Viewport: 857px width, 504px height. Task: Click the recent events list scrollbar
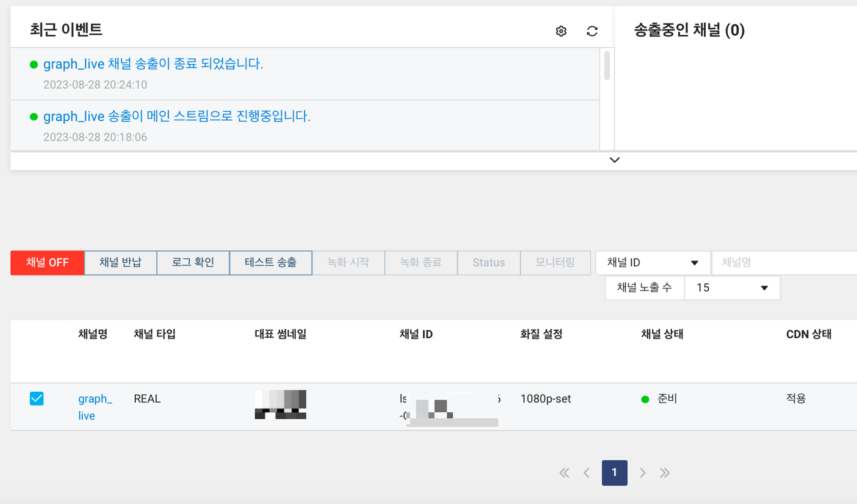(607, 66)
